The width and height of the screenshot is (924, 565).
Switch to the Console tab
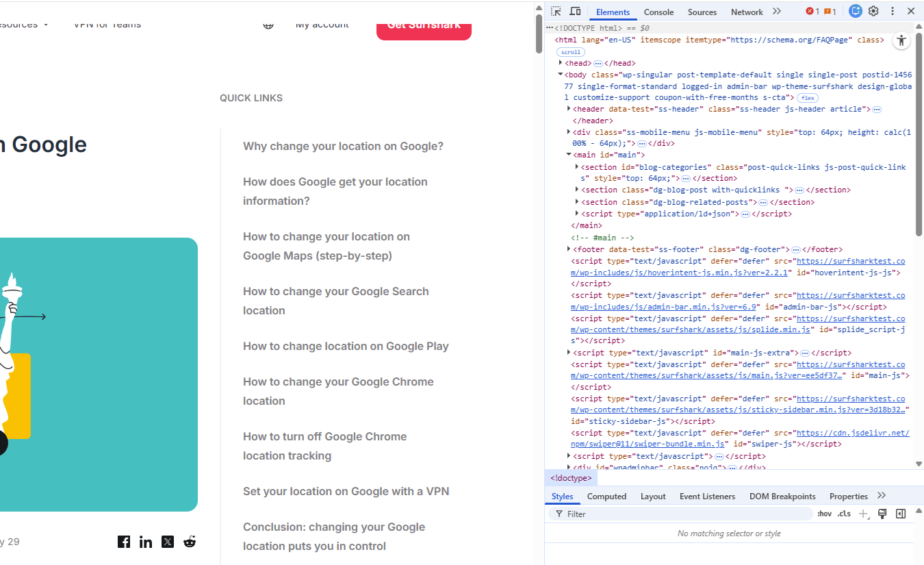tap(658, 12)
